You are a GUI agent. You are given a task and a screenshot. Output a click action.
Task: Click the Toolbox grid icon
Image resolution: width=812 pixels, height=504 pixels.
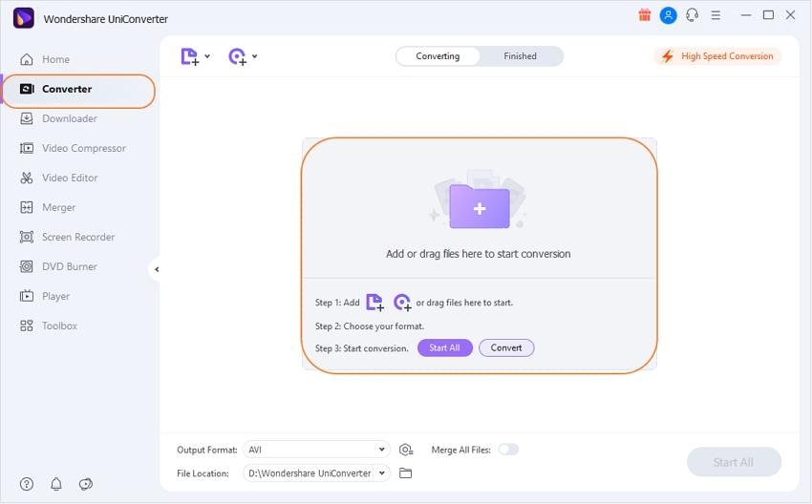tap(27, 325)
